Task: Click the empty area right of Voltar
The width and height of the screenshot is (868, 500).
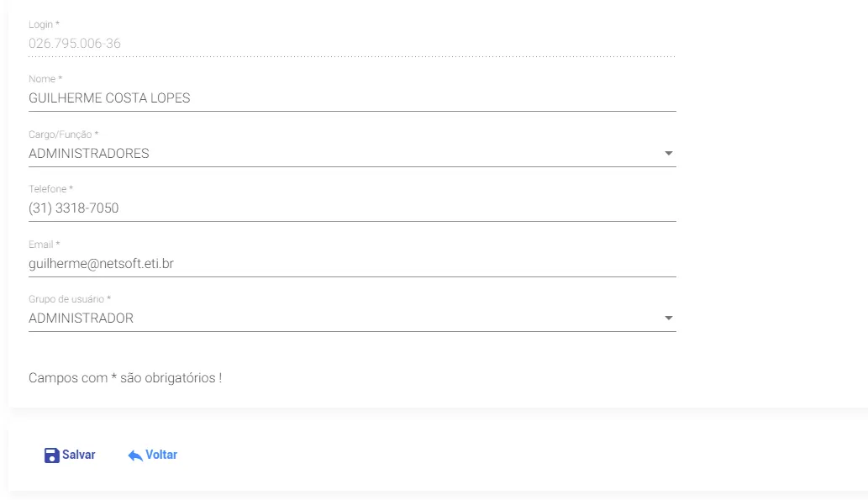Action: [504, 455]
